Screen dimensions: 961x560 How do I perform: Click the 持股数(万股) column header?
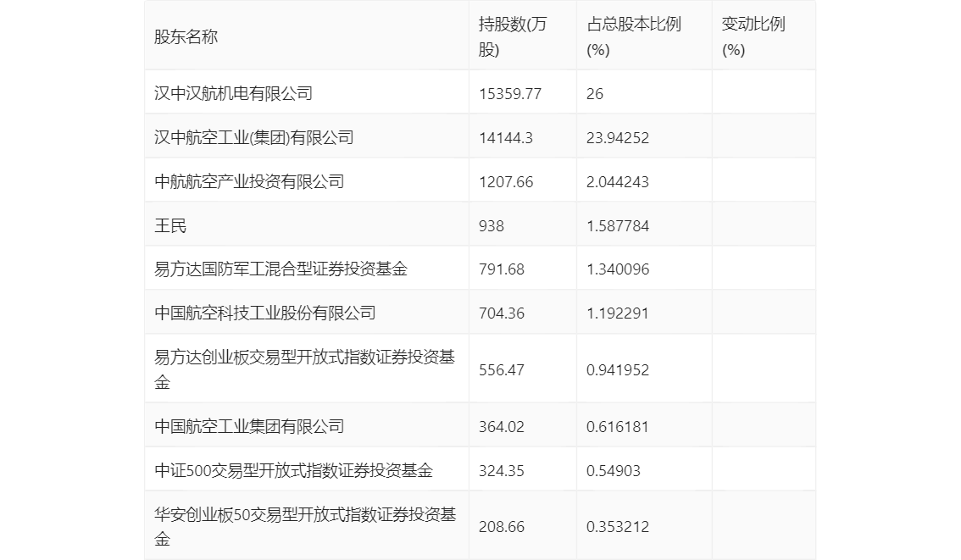pos(512,36)
